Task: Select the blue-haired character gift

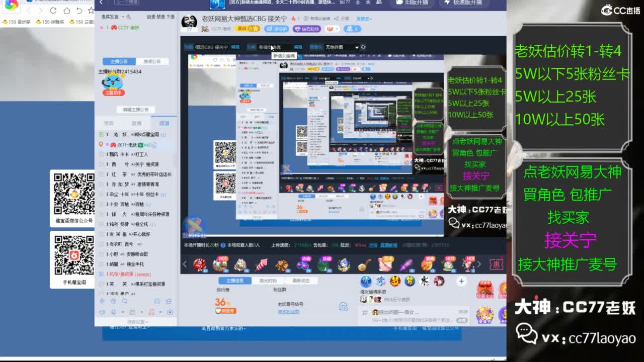Action: pos(344,264)
